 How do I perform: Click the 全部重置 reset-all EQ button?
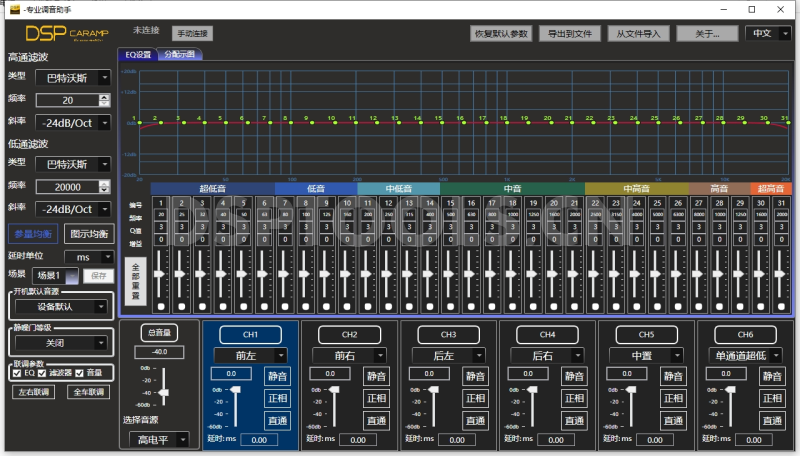[x=136, y=282]
